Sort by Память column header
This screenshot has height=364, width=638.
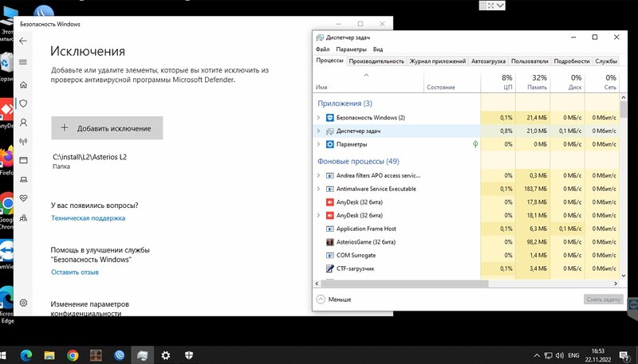click(533, 82)
